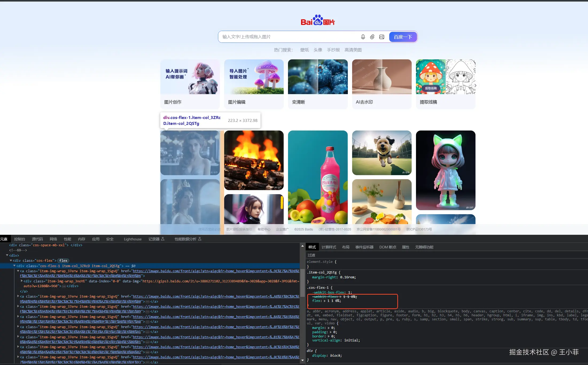
Task: Click the image upload icon in search box
Action: 382,37
